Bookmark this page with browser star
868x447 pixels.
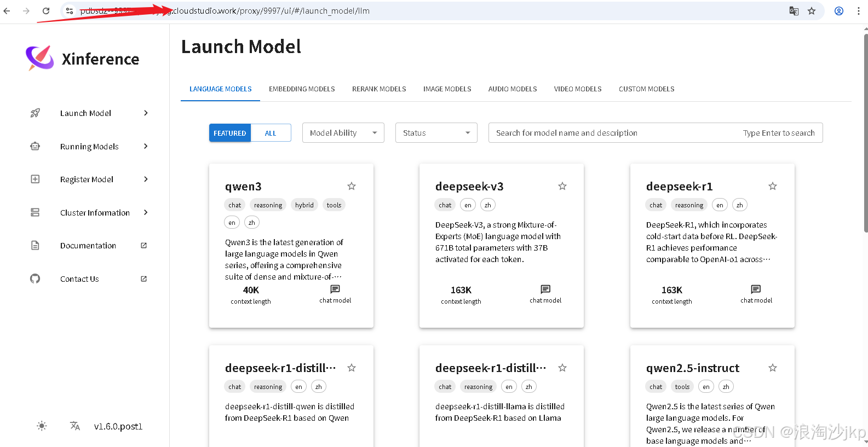812,11
